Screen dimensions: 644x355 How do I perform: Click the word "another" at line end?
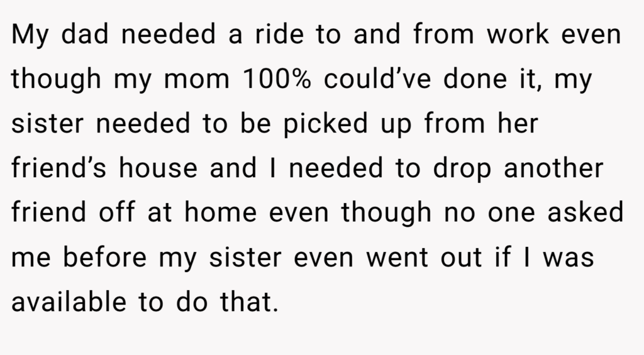coord(553,168)
